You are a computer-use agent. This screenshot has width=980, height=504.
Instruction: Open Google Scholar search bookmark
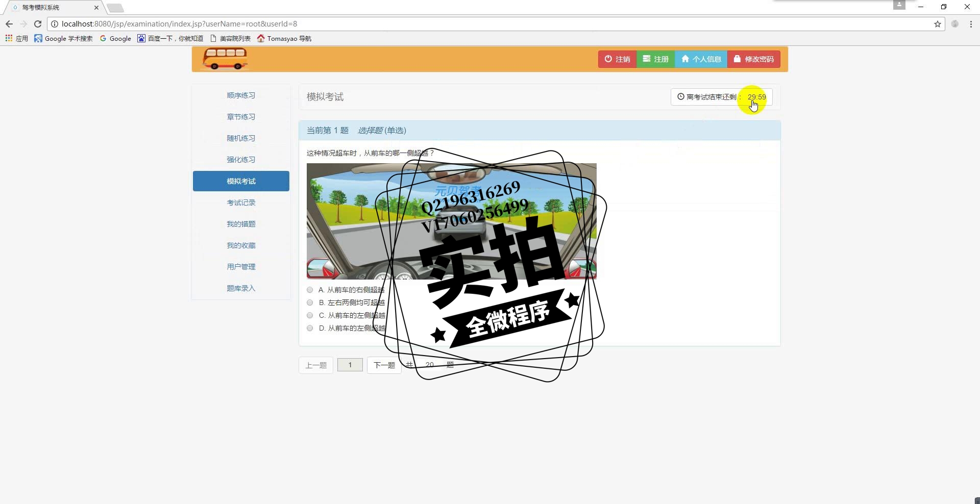click(63, 38)
